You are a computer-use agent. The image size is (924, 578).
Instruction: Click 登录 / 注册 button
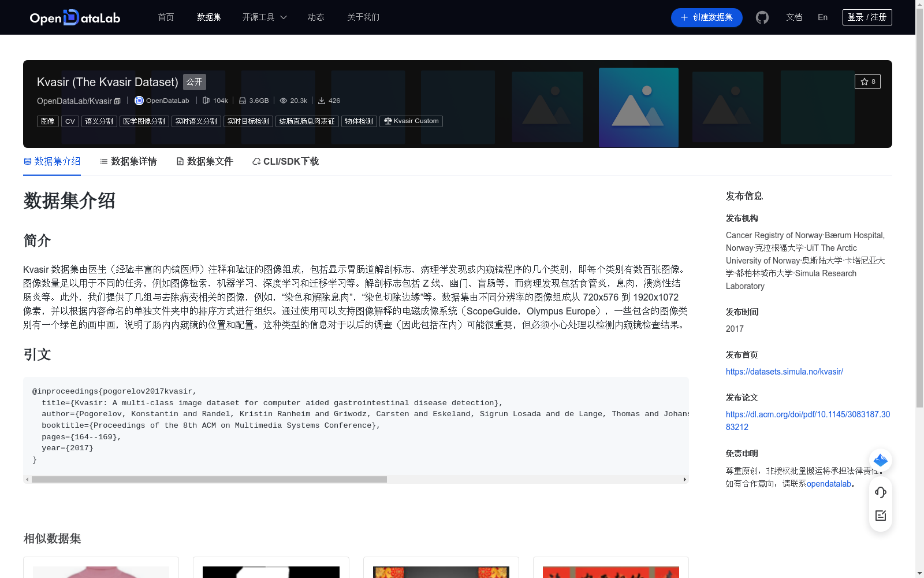[x=867, y=17]
